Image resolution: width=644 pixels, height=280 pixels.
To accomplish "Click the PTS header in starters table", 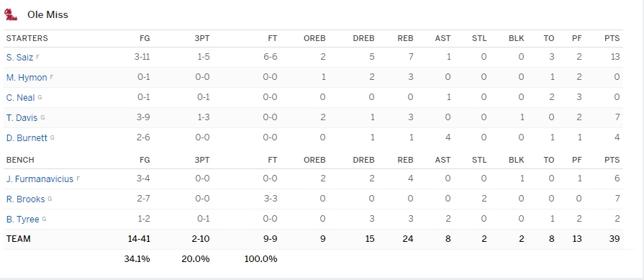I will pos(612,39).
